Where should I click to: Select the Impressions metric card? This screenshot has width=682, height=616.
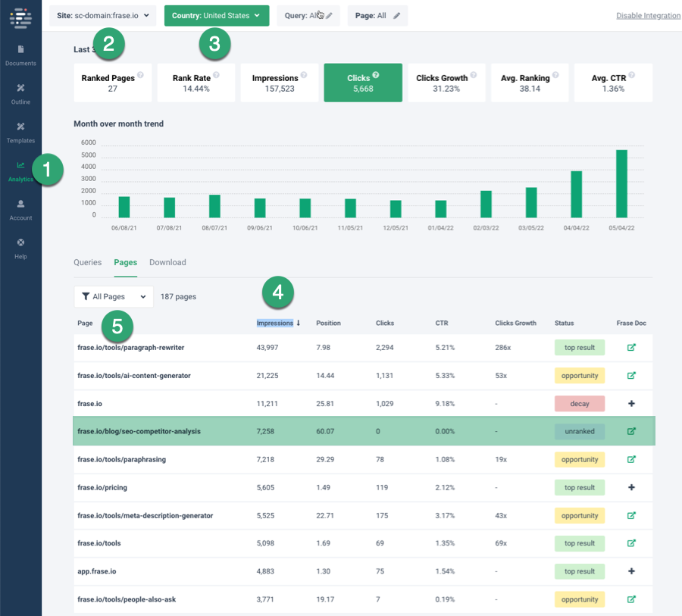tap(280, 83)
